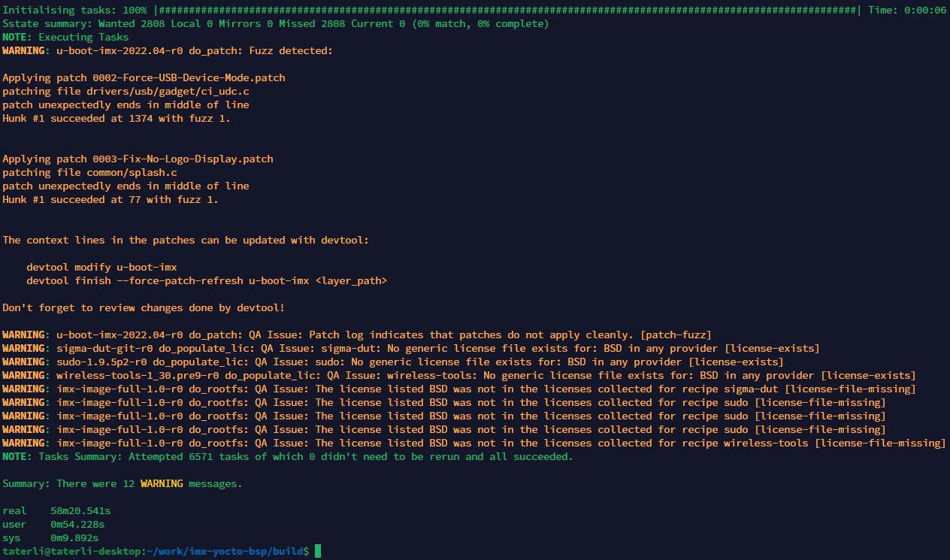Viewport: 950px width, 560px height.
Task: Click the wireless-tools '[license-file-missing]' tag
Action: point(879,443)
